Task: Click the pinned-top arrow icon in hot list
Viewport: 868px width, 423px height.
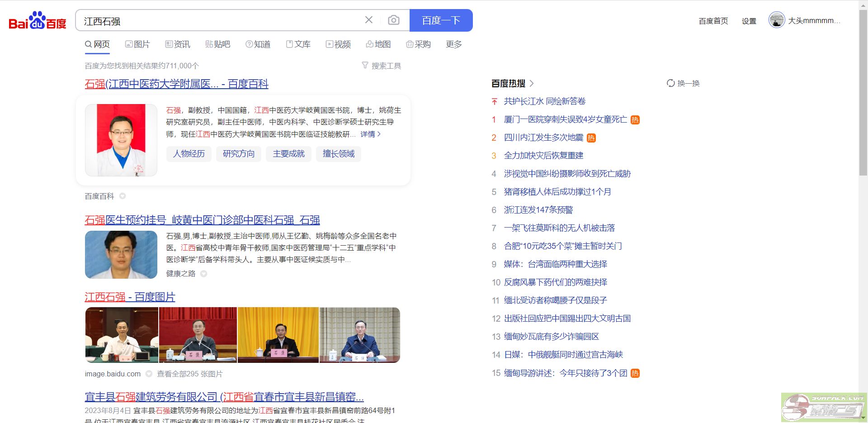Action: (495, 101)
